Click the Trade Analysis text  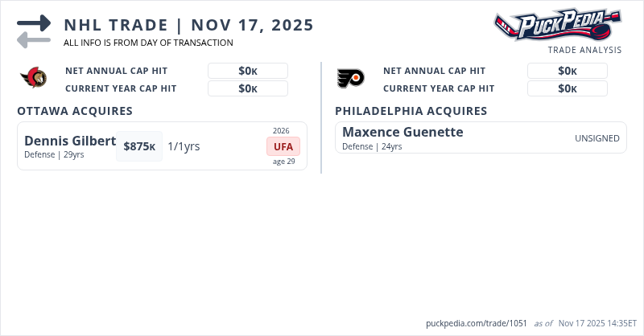click(584, 50)
